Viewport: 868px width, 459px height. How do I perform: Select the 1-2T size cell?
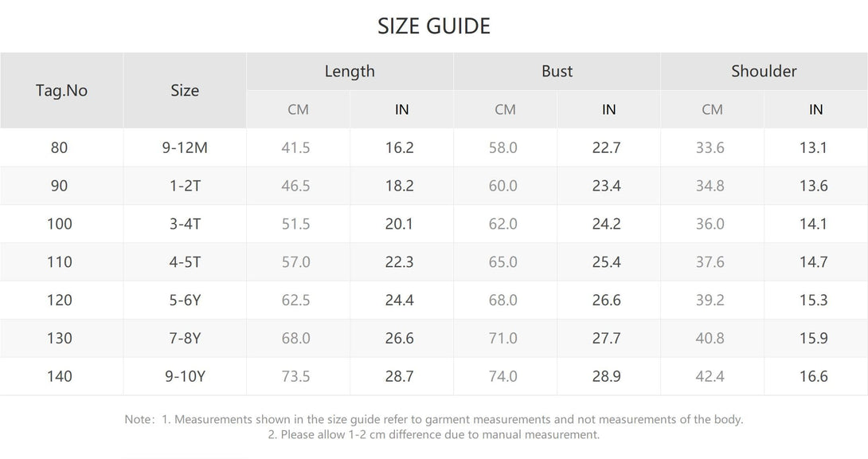[x=185, y=186]
